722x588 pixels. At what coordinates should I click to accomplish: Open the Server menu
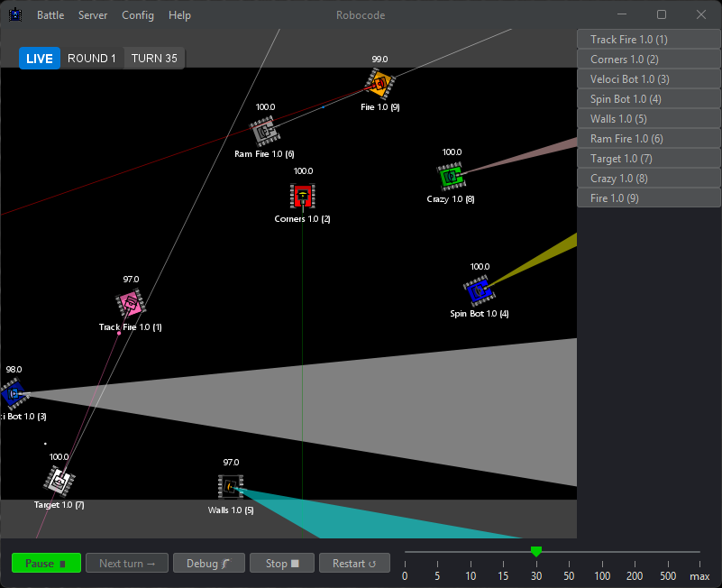coord(93,15)
